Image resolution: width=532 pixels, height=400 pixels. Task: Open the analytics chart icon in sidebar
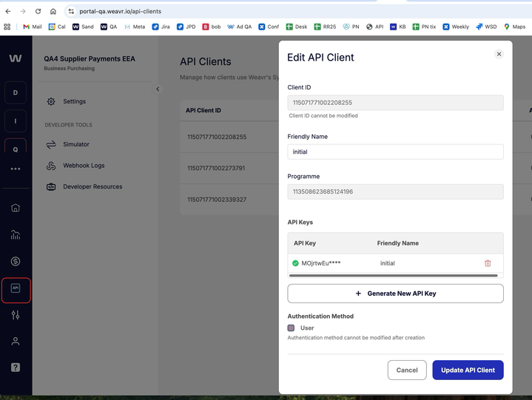[16, 234]
